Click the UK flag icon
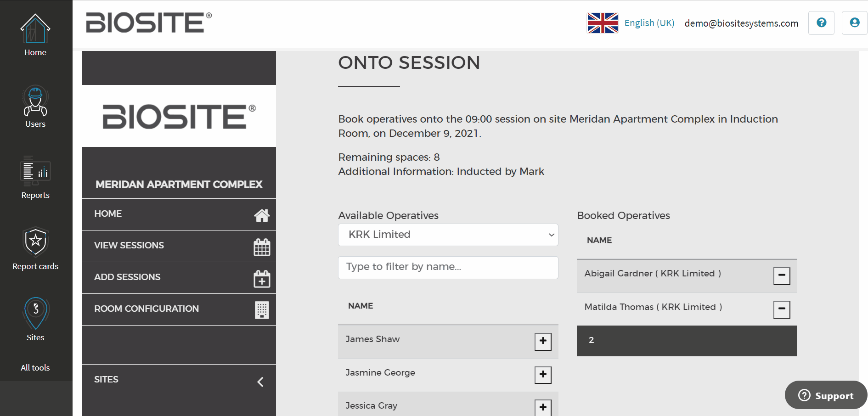 [x=603, y=23]
